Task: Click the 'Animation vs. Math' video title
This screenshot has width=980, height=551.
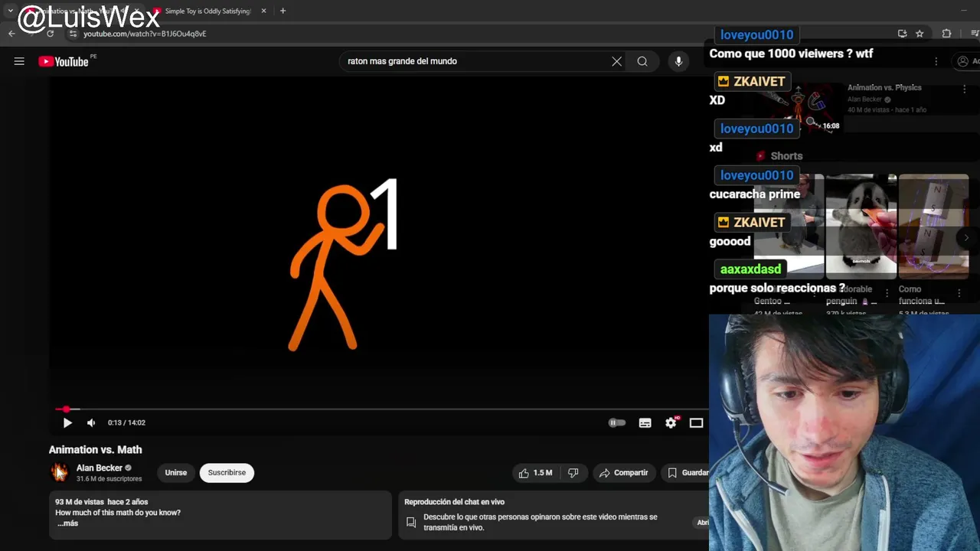Action: 95,450
